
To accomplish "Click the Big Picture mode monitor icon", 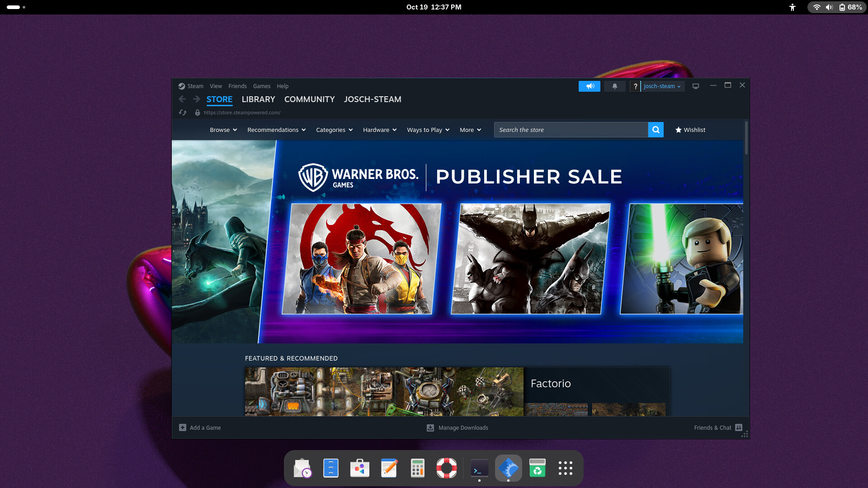I will pyautogui.click(x=695, y=86).
